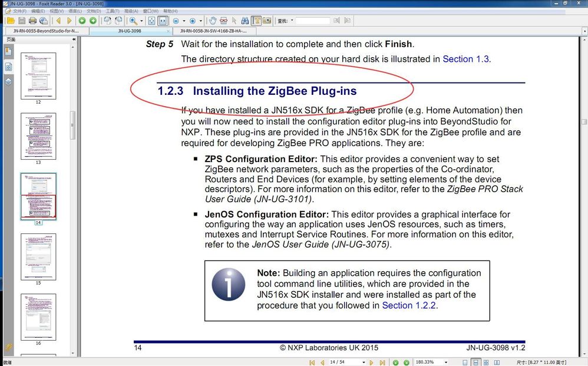Click the Email globe icon in toolbar
The height and width of the screenshot is (366, 588).
(x=44, y=21)
